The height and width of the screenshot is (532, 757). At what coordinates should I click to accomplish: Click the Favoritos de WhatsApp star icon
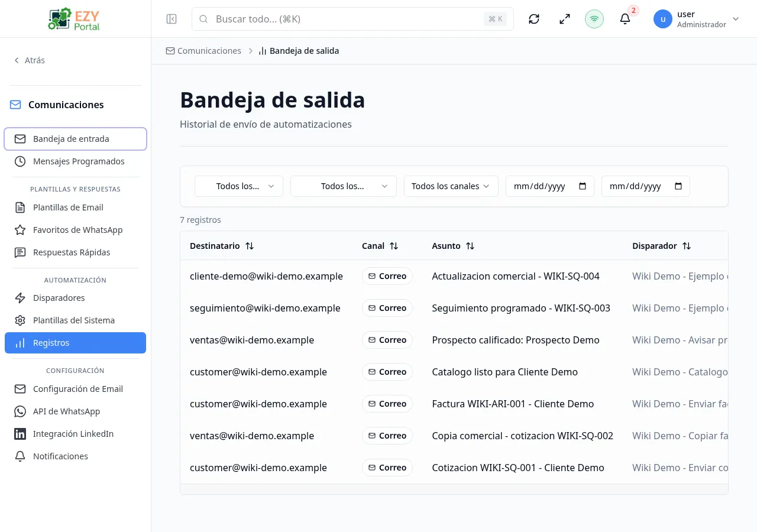click(x=20, y=230)
